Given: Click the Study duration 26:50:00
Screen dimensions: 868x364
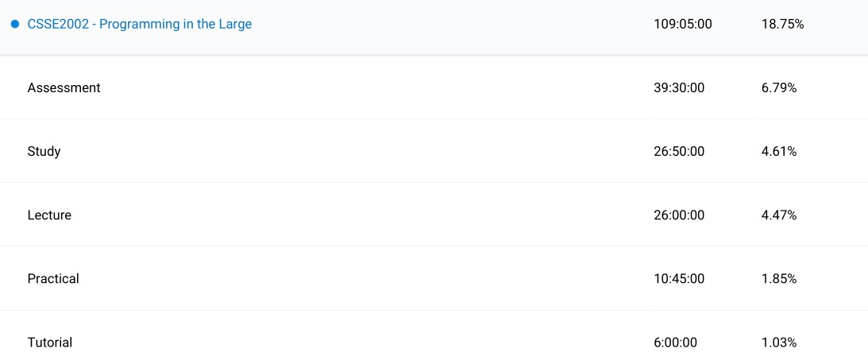Looking at the screenshot, I should pyautogui.click(x=678, y=152).
